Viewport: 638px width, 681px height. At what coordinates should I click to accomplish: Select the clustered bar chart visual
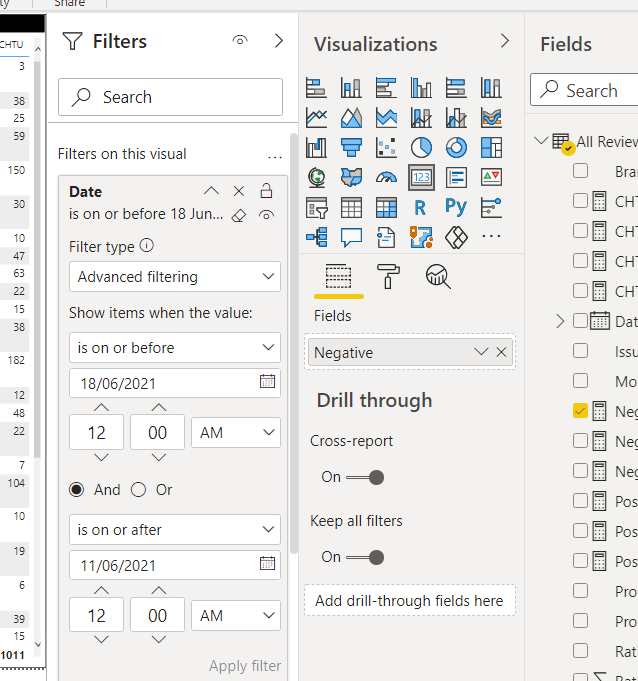[x=386, y=88]
